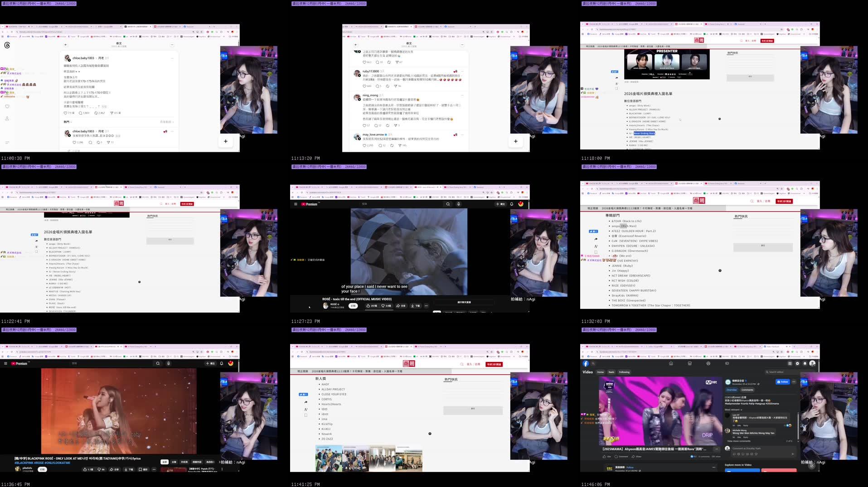
Task: Dislike the ROSÉ music video
Action: coord(383,306)
